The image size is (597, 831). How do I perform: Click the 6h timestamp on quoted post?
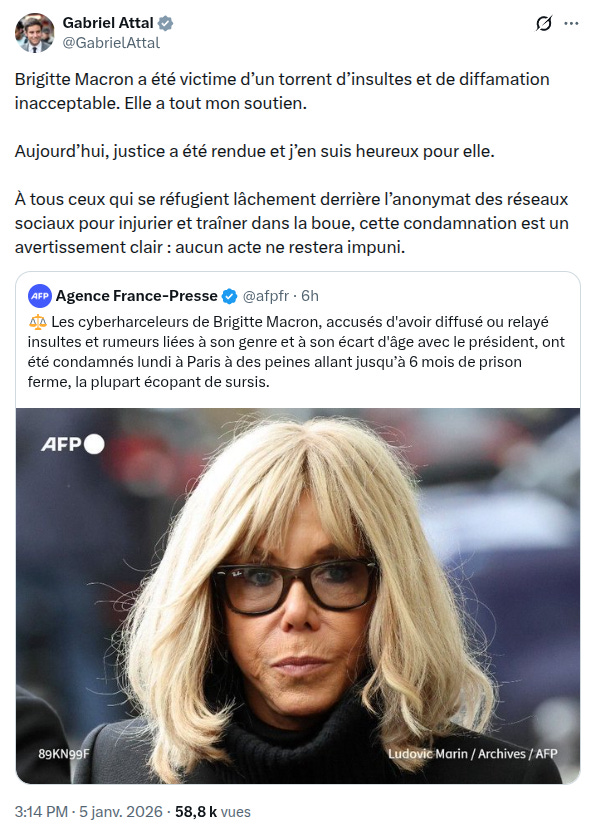(x=310, y=296)
